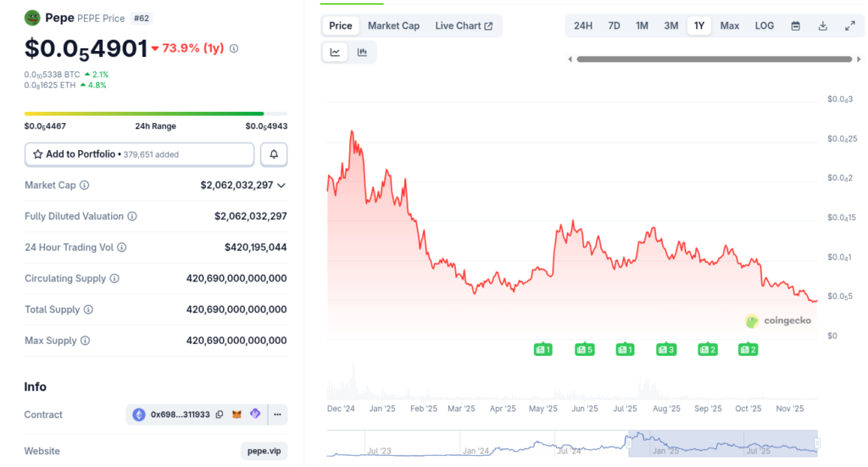Click the news marker labeled 5 near Jun '25

click(584, 349)
